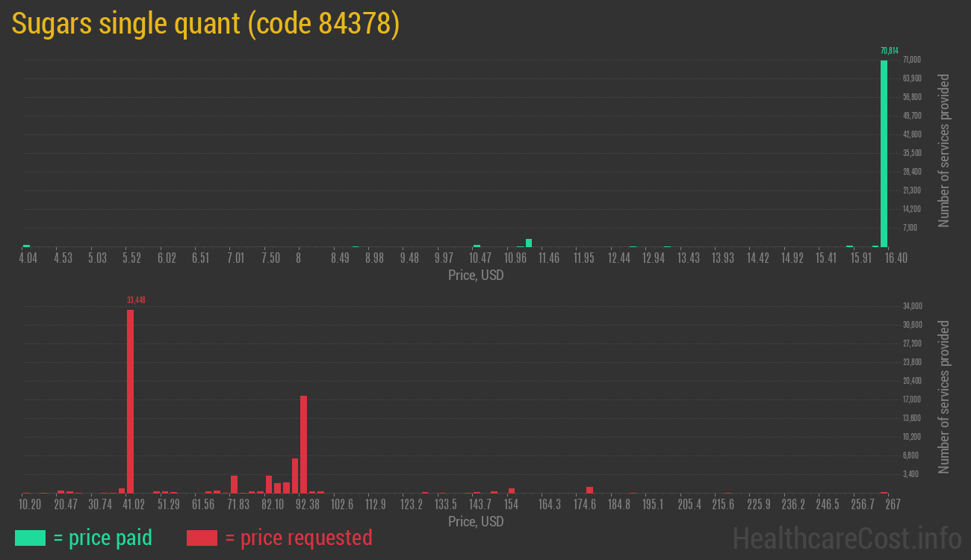Click the 33,448 value label
Screen dimensions: 971x560
coord(137,299)
